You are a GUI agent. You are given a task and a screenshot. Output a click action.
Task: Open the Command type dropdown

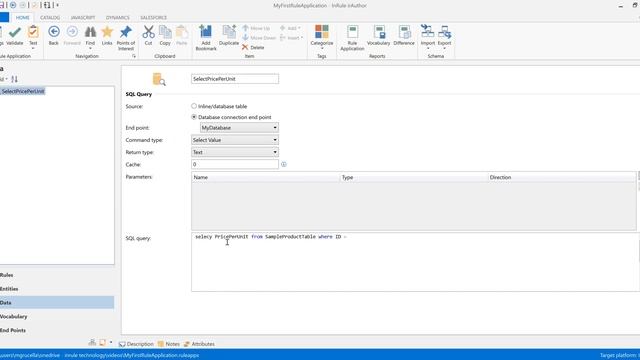click(x=235, y=140)
